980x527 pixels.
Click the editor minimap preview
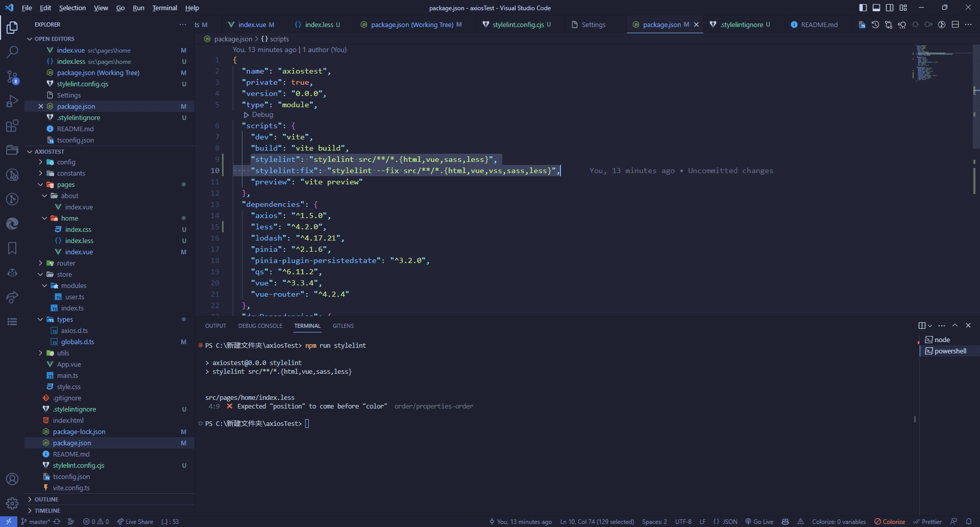[942, 64]
